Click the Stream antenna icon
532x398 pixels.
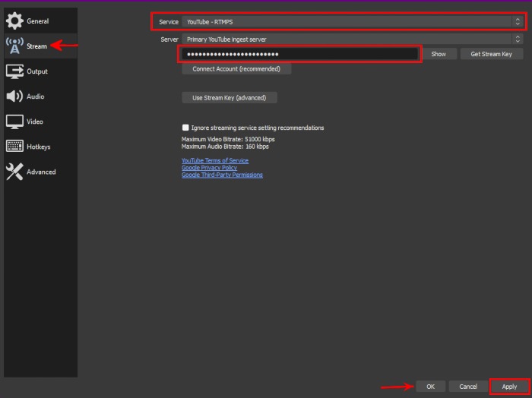tap(14, 46)
